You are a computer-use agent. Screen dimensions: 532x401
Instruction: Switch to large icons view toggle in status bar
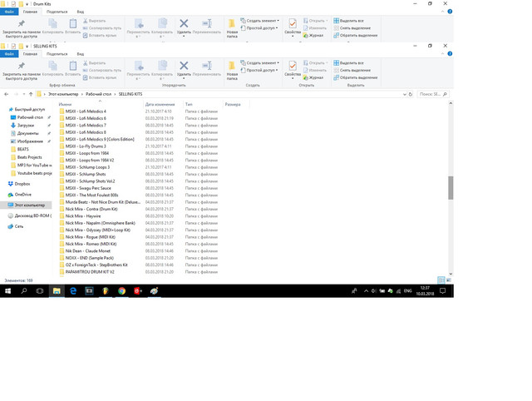coord(449,280)
